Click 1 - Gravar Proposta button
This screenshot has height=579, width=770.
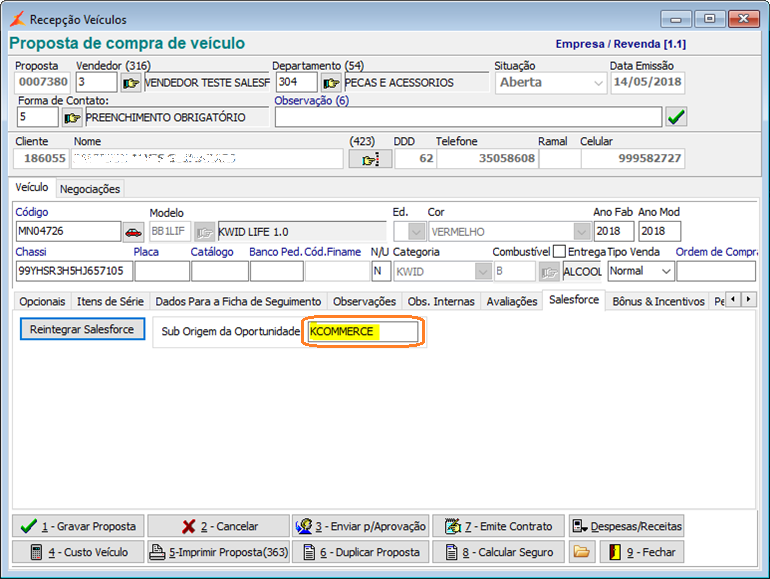pos(78,526)
